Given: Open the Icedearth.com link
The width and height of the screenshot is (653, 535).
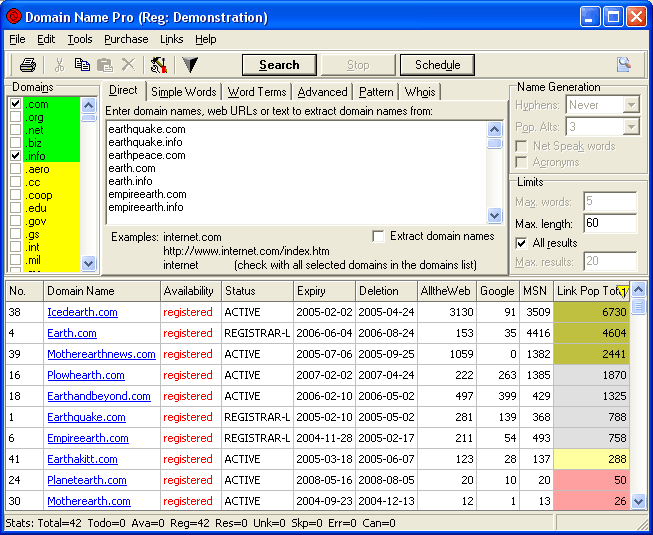Looking at the screenshot, I should pyautogui.click(x=82, y=312).
